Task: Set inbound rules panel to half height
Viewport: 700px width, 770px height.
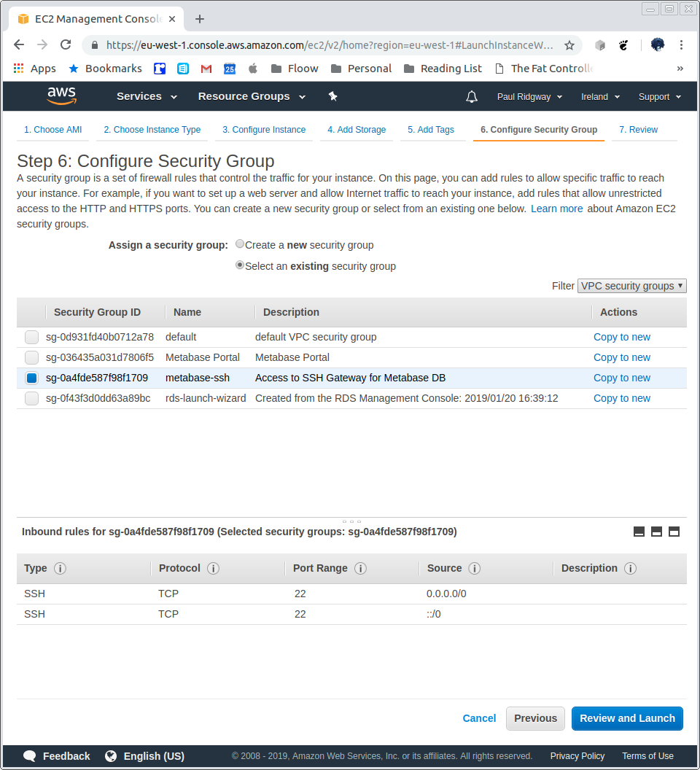Action: (656, 532)
